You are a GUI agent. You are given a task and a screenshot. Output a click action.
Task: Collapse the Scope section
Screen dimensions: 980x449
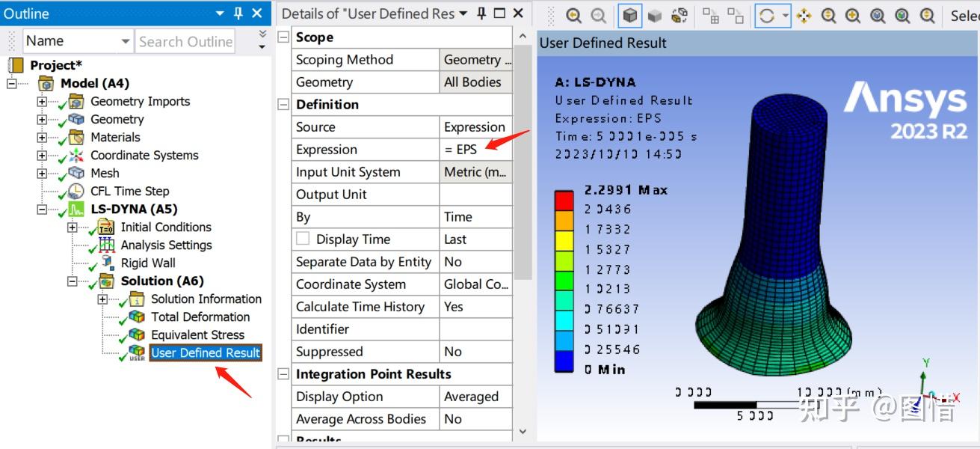coord(283,37)
